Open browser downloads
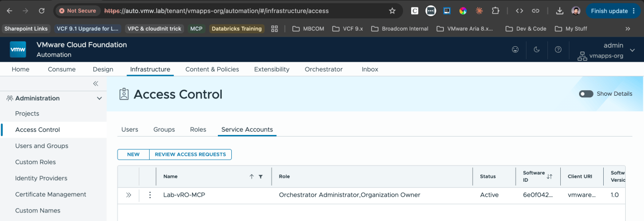Screen dimensions: 644x221 (x=560, y=11)
